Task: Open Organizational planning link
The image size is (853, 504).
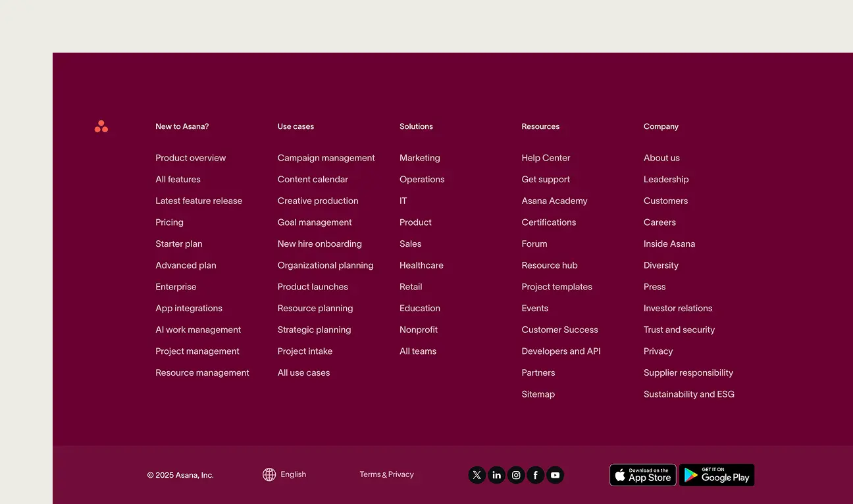Action: (326, 265)
